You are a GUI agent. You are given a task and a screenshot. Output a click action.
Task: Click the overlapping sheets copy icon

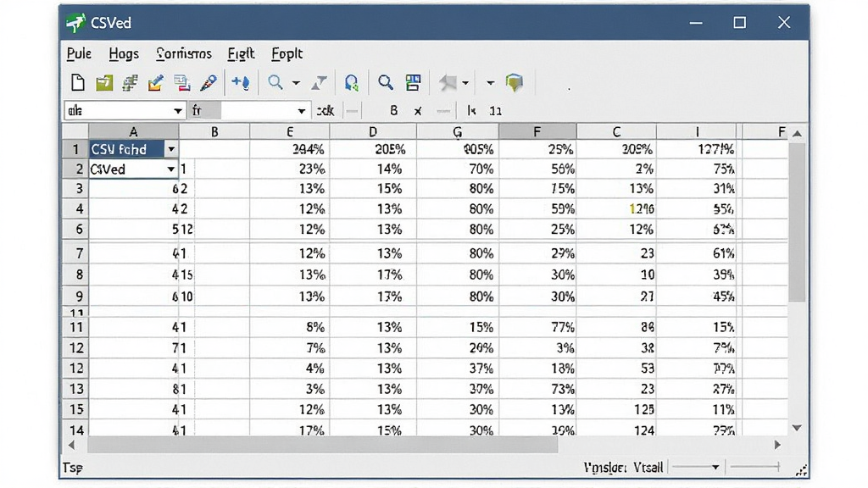click(181, 83)
